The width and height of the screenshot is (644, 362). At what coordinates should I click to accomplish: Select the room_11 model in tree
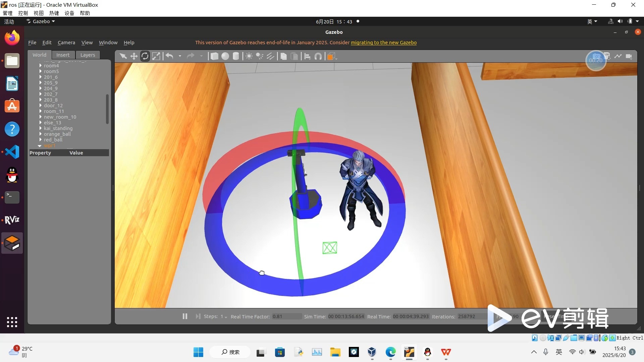point(54,111)
